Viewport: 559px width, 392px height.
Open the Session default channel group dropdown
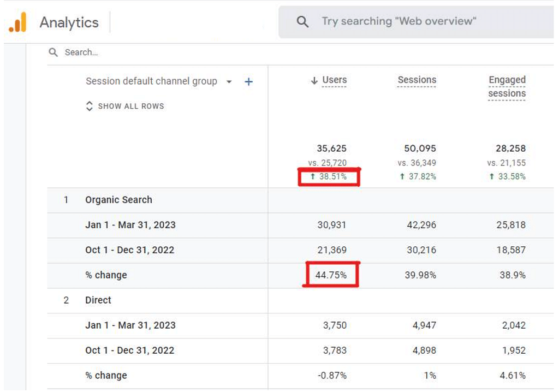[229, 82]
